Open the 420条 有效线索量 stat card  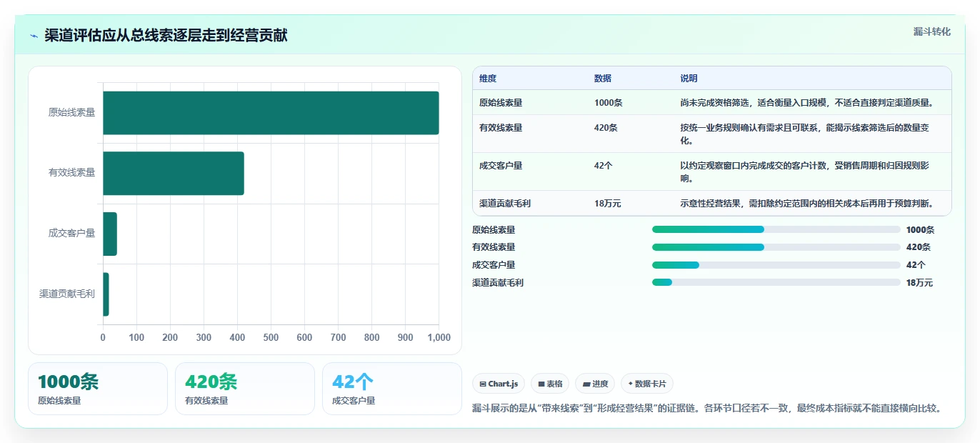point(245,389)
